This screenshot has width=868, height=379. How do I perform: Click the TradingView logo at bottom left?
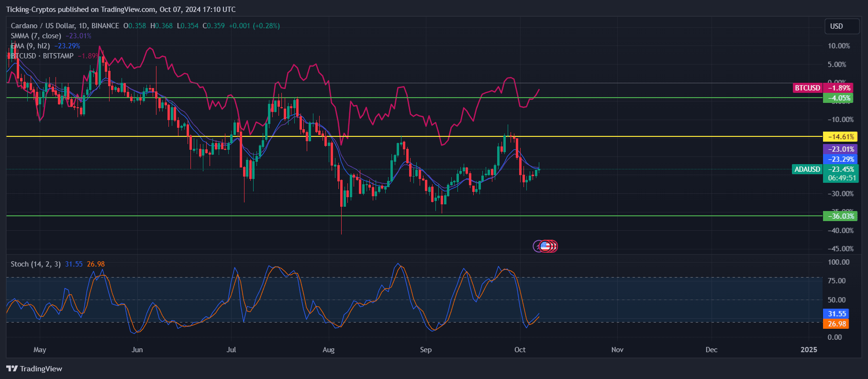(x=34, y=368)
